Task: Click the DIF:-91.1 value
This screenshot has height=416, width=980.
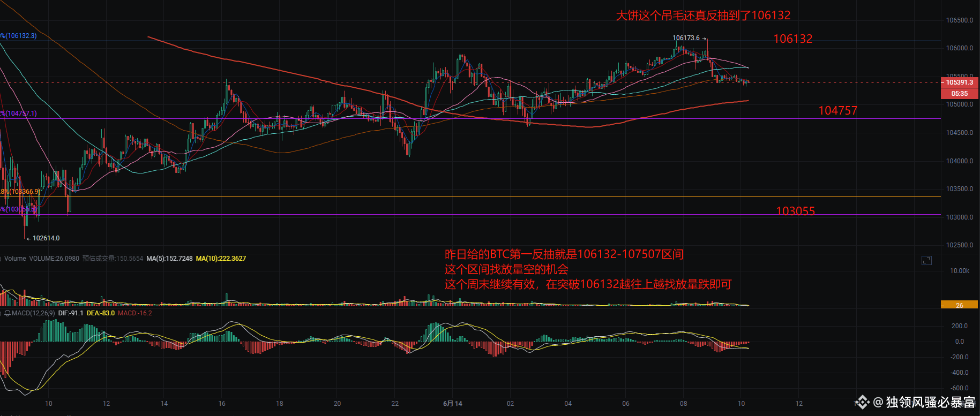Action: (71, 313)
